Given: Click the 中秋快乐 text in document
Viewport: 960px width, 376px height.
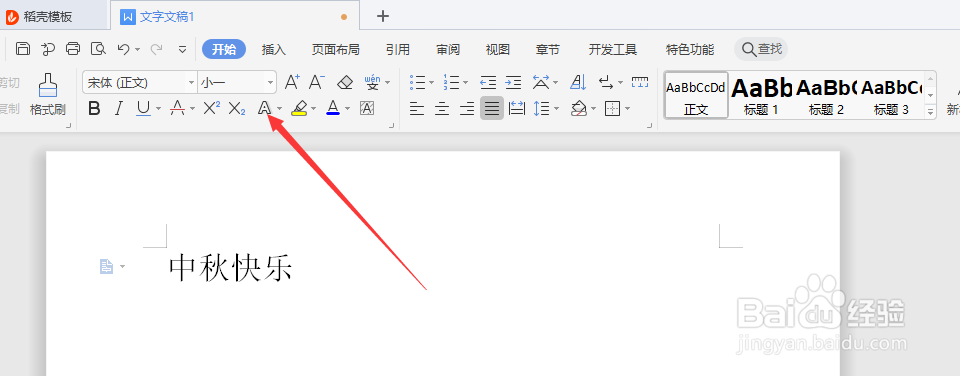Looking at the screenshot, I should [x=231, y=268].
